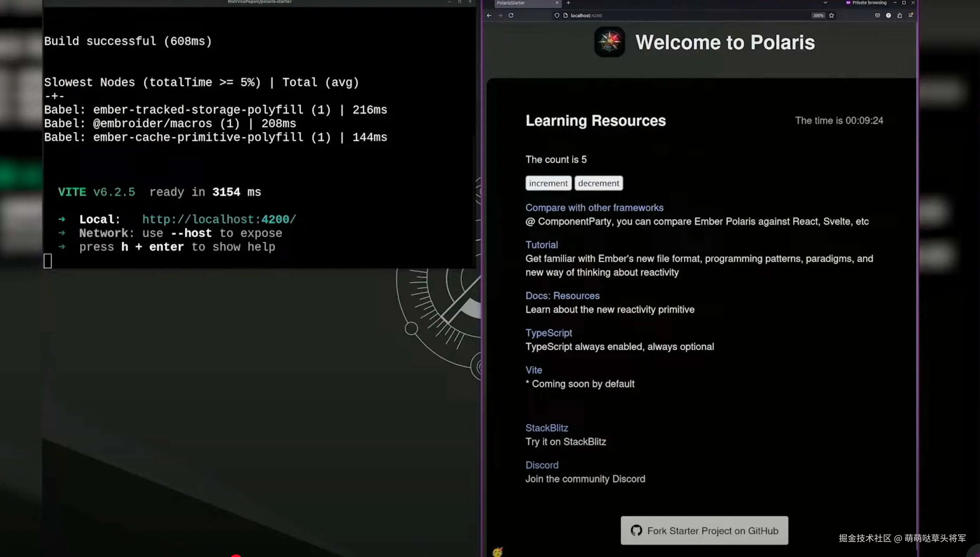Open the extensions puzzle icon

click(899, 15)
